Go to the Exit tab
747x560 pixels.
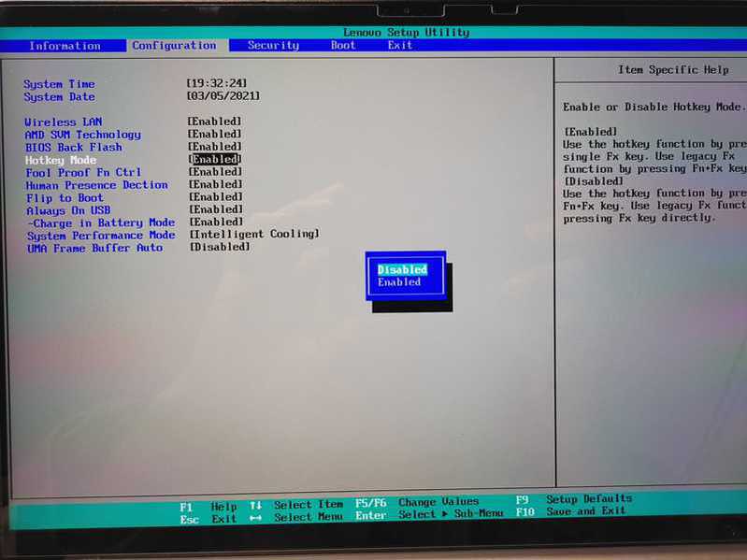[x=400, y=45]
